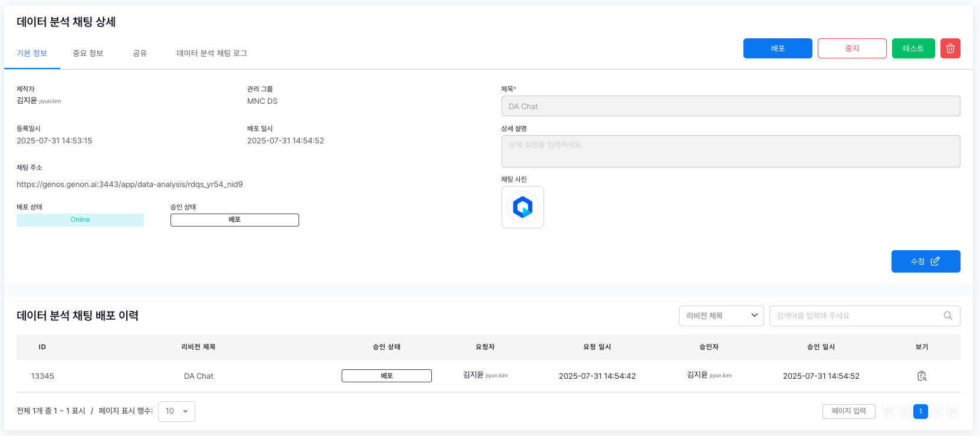
Task: Click the 페이지 입력 button
Action: tap(848, 411)
